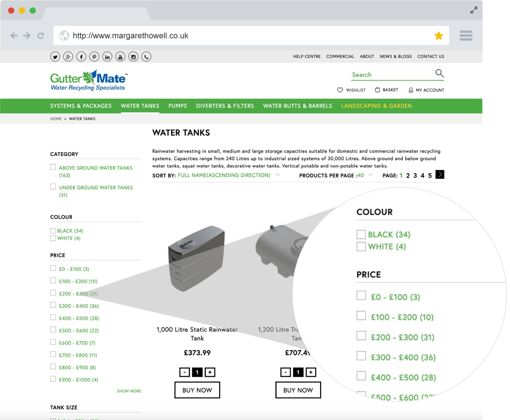This screenshot has width=510, height=420.
Task: Tick the £900 - £1000 (4) checkbox
Action: coord(53,379)
